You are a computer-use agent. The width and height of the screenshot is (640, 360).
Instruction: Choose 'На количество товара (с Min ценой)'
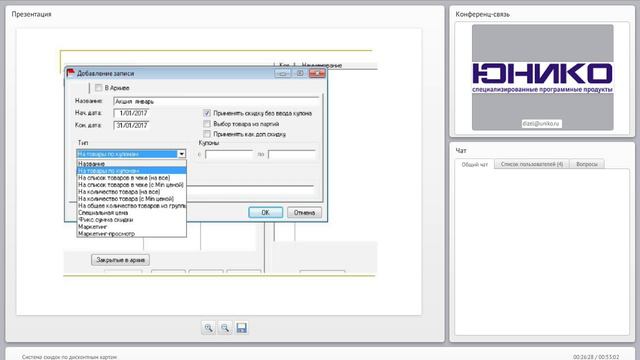(131, 198)
